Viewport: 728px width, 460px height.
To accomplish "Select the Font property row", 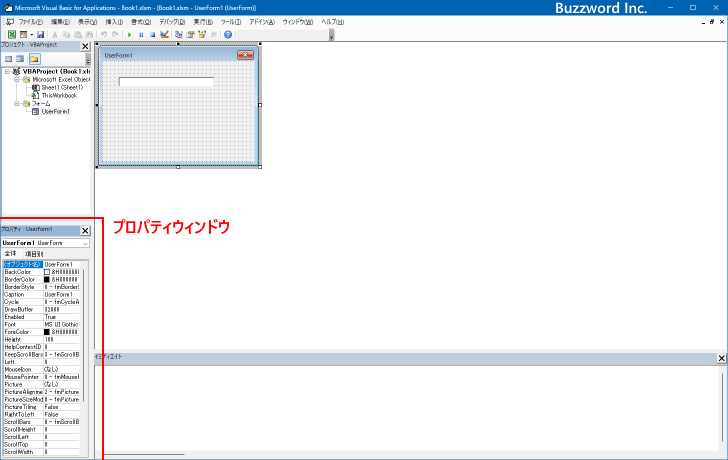I will 41,324.
